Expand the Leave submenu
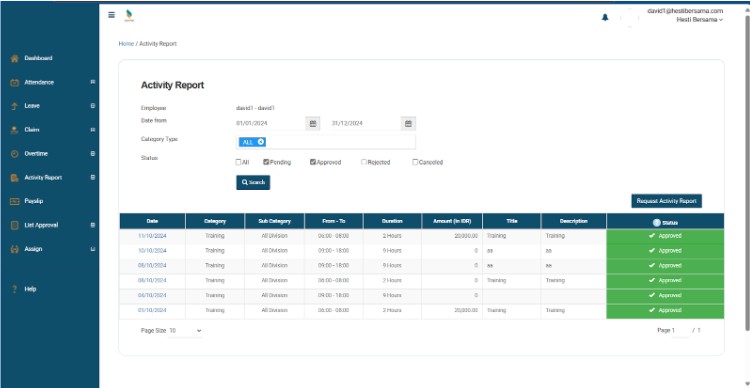The width and height of the screenshot is (750, 388). coord(93,106)
